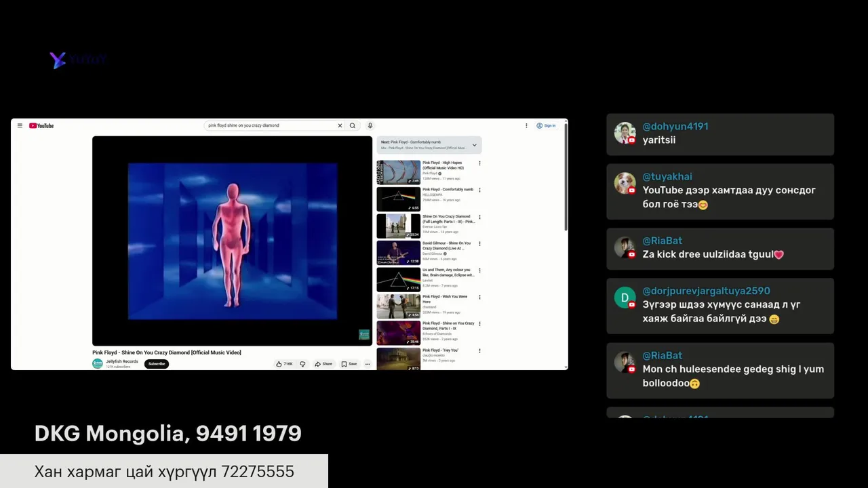Click @dohyun4191 avatar beside yaritsii
This screenshot has width=868, height=488.
(625, 134)
